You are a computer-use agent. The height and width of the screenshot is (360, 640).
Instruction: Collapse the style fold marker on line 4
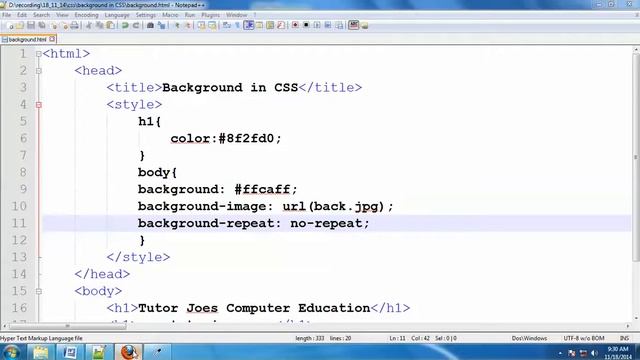(39, 105)
